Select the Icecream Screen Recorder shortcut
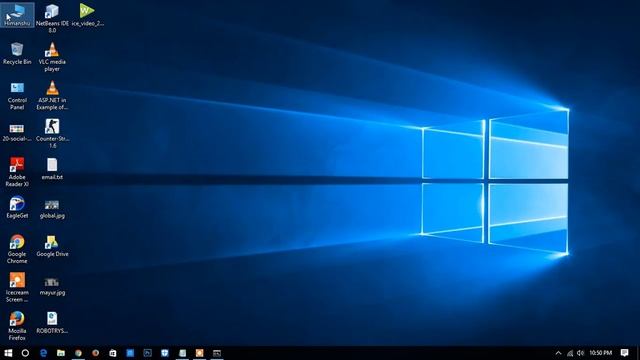The image size is (640, 360). coord(17,287)
